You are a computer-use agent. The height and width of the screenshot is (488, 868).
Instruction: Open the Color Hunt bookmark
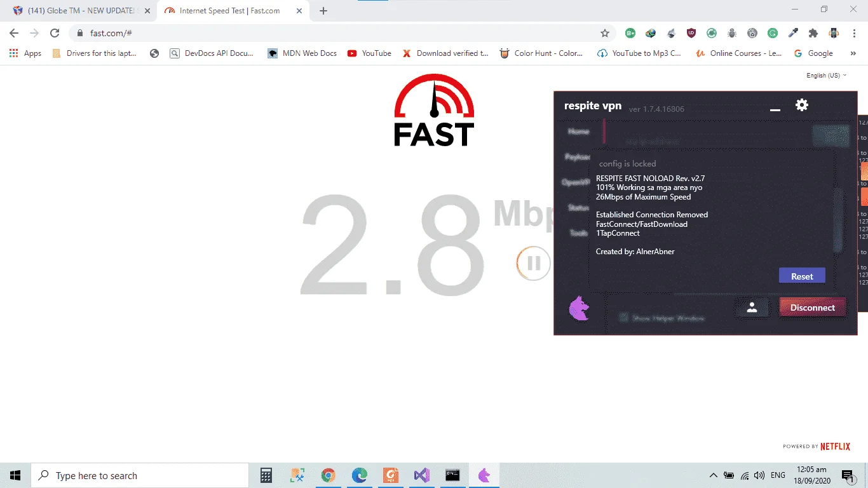pyautogui.click(x=541, y=53)
